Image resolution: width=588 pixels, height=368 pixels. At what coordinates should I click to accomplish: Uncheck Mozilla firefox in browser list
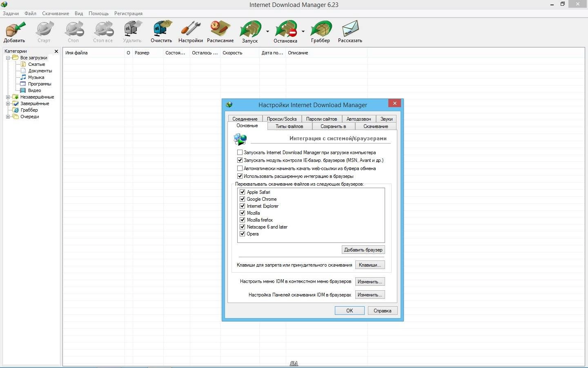click(x=243, y=220)
